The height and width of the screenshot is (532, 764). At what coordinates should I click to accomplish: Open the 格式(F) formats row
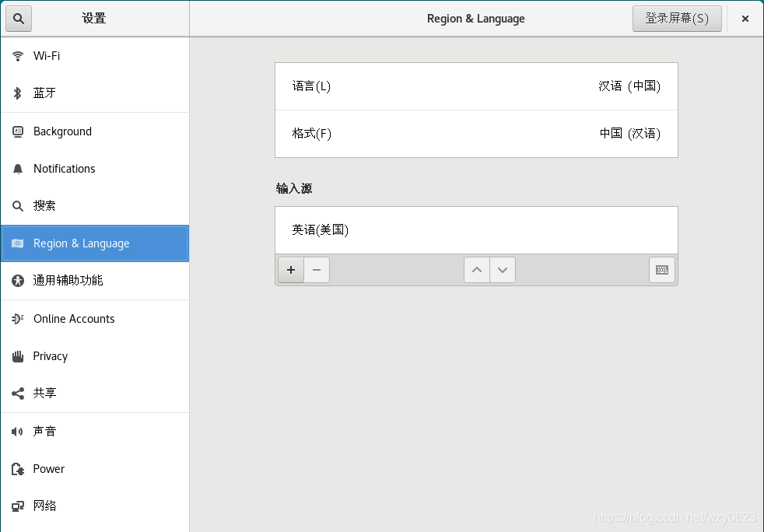coord(476,134)
